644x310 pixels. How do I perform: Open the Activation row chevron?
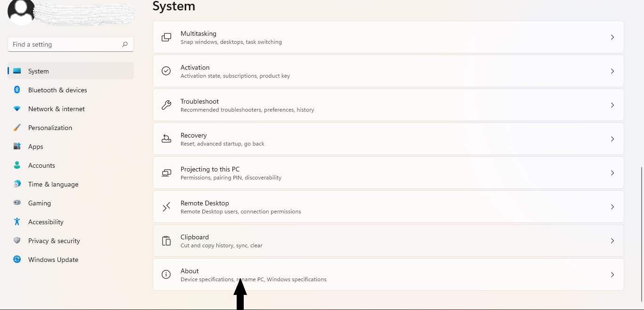tap(612, 71)
